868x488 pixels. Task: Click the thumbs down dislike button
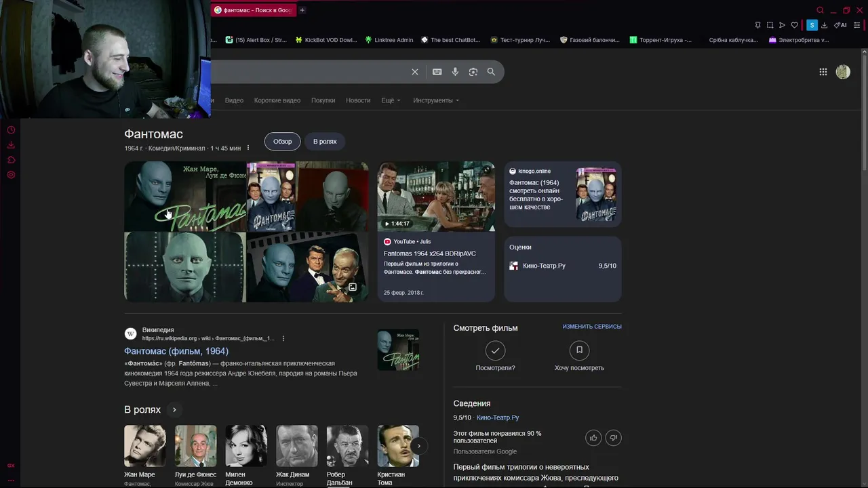[x=613, y=438]
